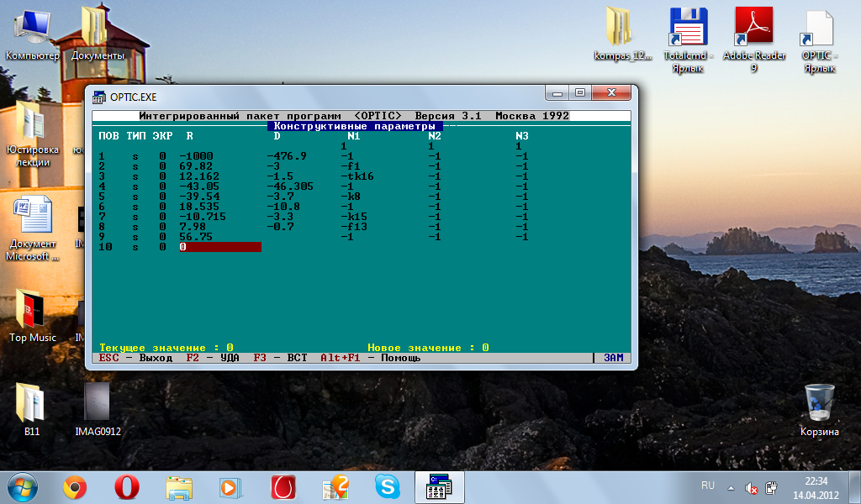Open the Top Music folder icon
861x504 pixels.
33,317
